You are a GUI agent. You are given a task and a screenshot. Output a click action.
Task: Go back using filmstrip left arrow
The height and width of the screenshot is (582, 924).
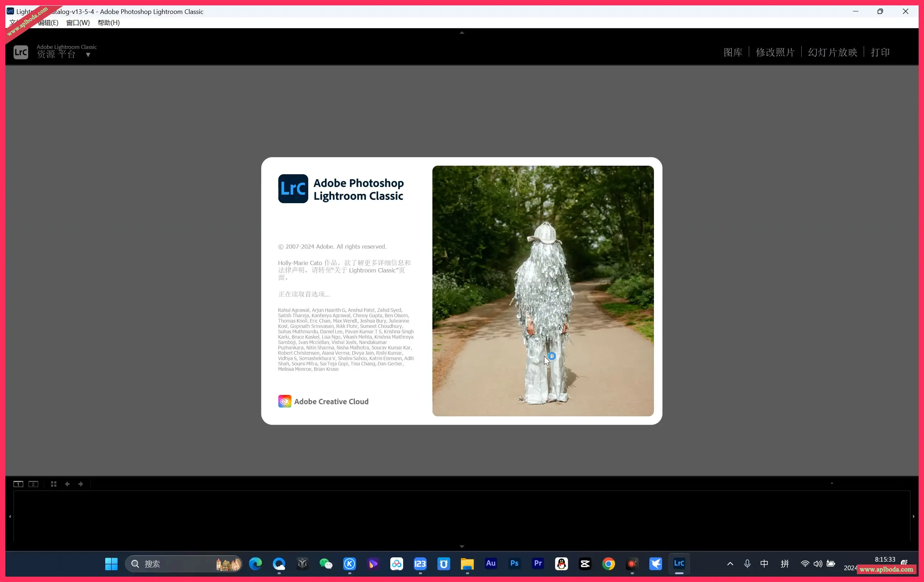pos(67,484)
